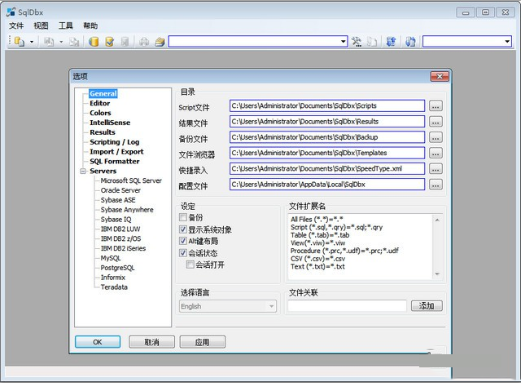Open the 文件 menu
Screen dimensions: 521x383
point(16,26)
